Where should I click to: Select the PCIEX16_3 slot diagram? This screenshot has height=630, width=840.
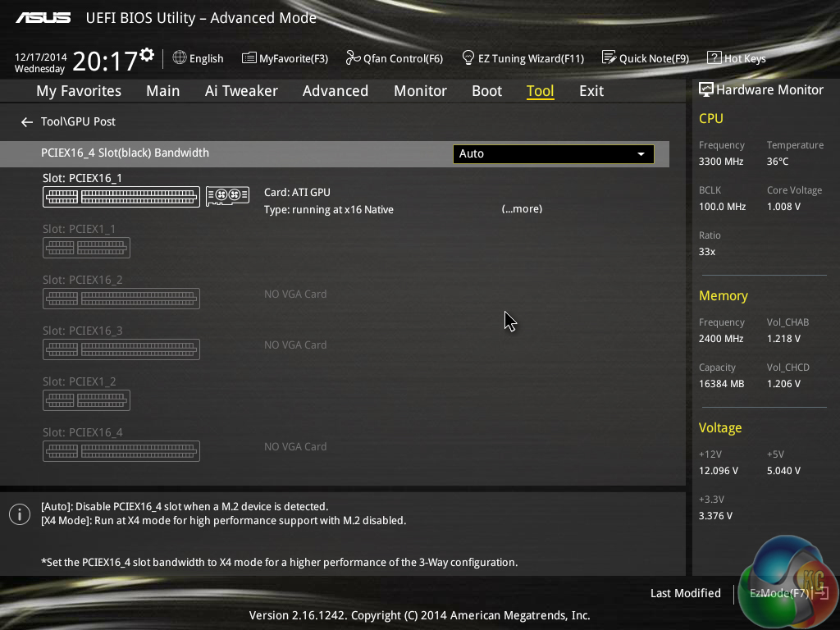tap(121, 349)
